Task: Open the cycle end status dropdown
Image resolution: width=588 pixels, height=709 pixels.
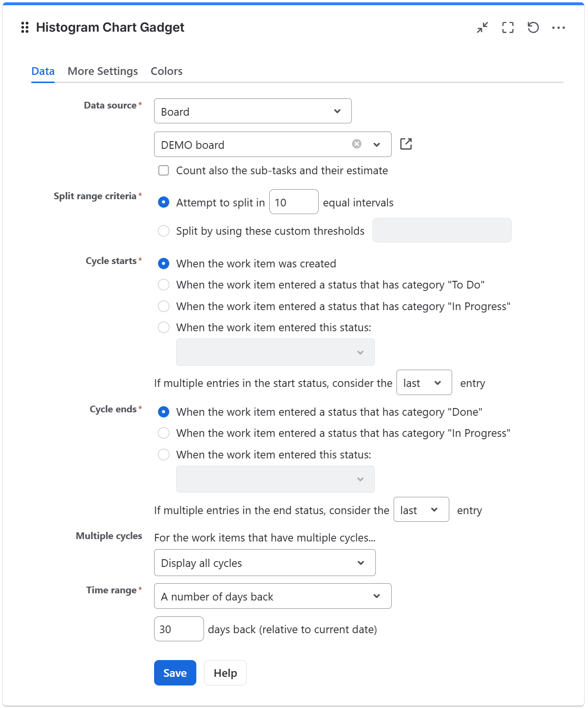Action: [x=276, y=479]
